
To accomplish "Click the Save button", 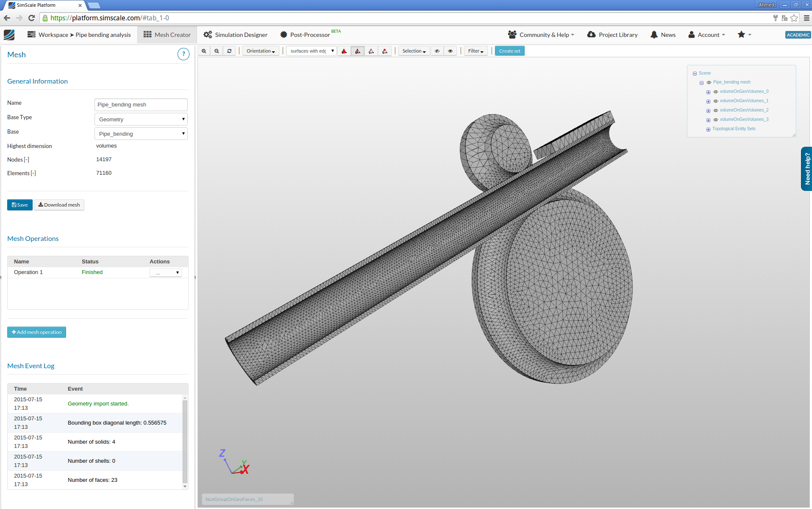I will click(x=20, y=205).
